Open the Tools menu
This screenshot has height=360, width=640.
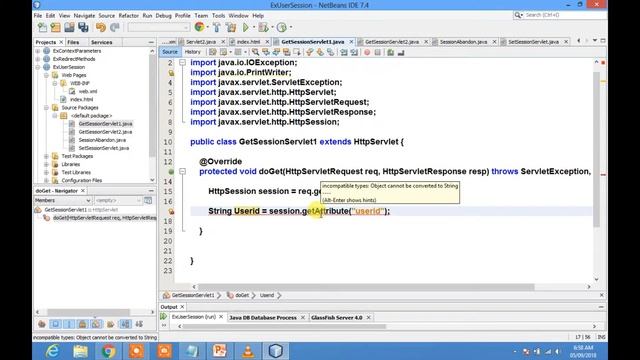point(218,16)
